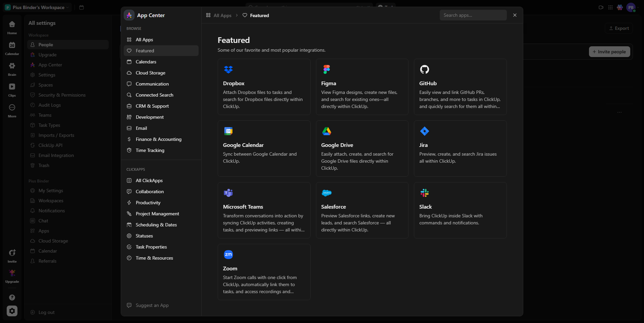Select All Apps in browse list

161,40
